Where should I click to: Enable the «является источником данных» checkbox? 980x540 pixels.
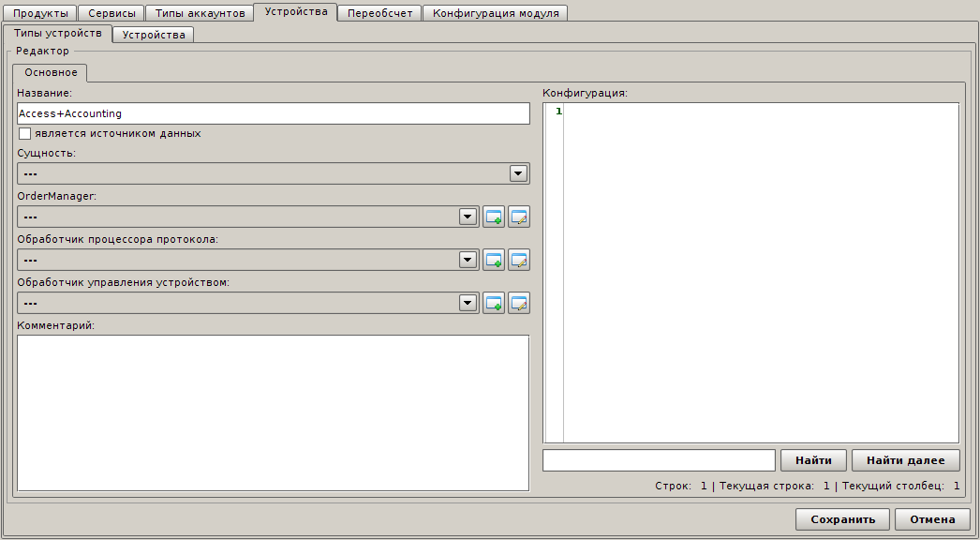pos(25,133)
